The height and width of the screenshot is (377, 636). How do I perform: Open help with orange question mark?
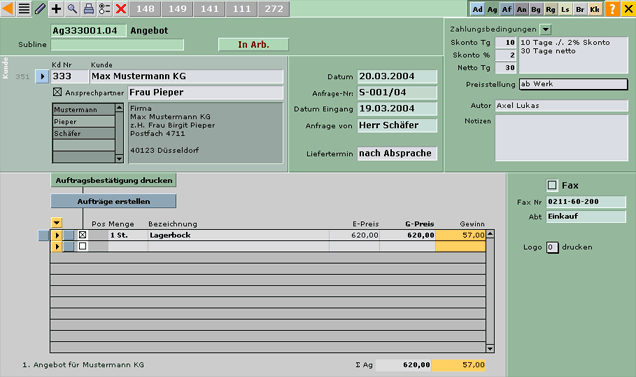[612, 9]
